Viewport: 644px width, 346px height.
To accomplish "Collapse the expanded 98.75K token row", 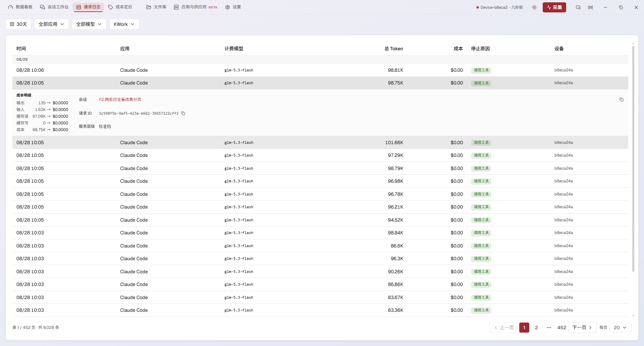I will (320, 83).
